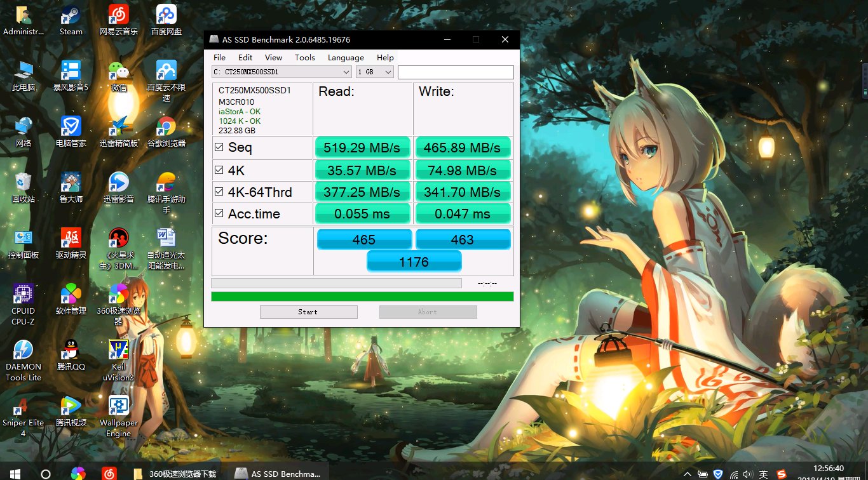Open the Edit menu
This screenshot has height=480, width=868.
[245, 57]
